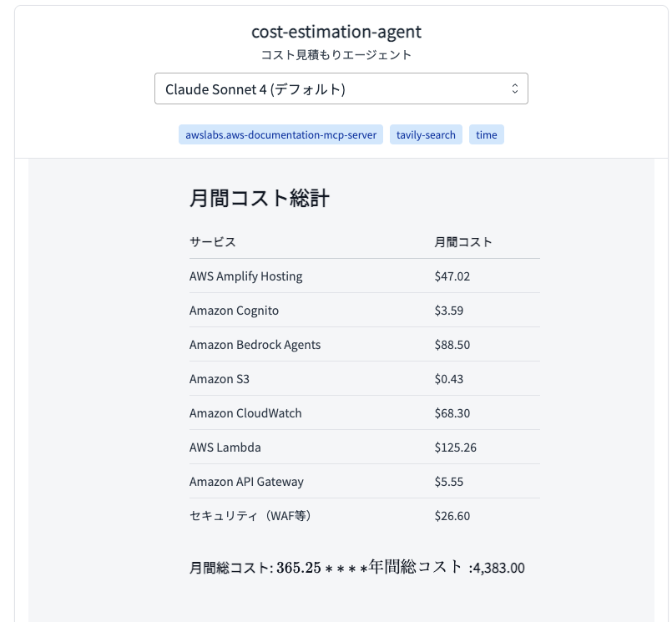The width and height of the screenshot is (672, 622).
Task: Click the AWS Lambda cost $125.26
Action: (x=455, y=447)
